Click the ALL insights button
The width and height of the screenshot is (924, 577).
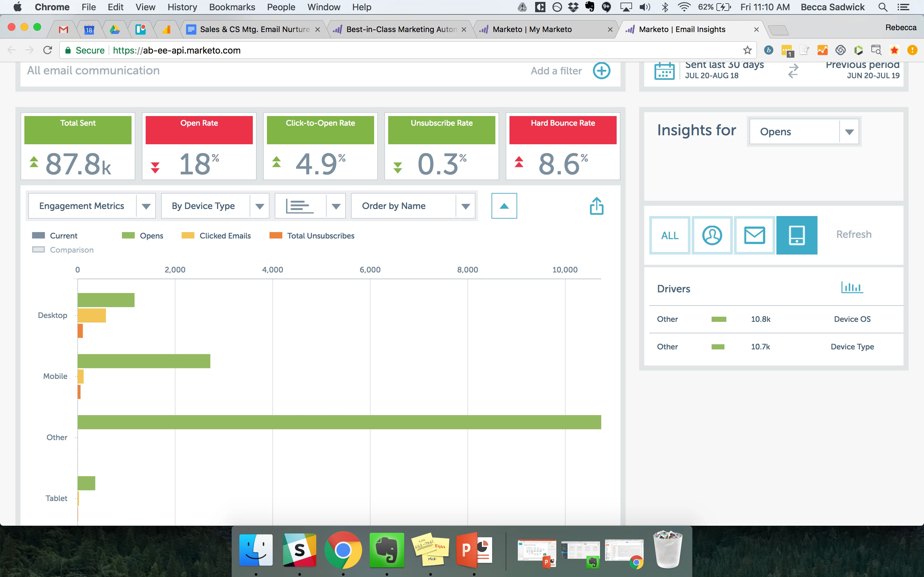pos(670,236)
